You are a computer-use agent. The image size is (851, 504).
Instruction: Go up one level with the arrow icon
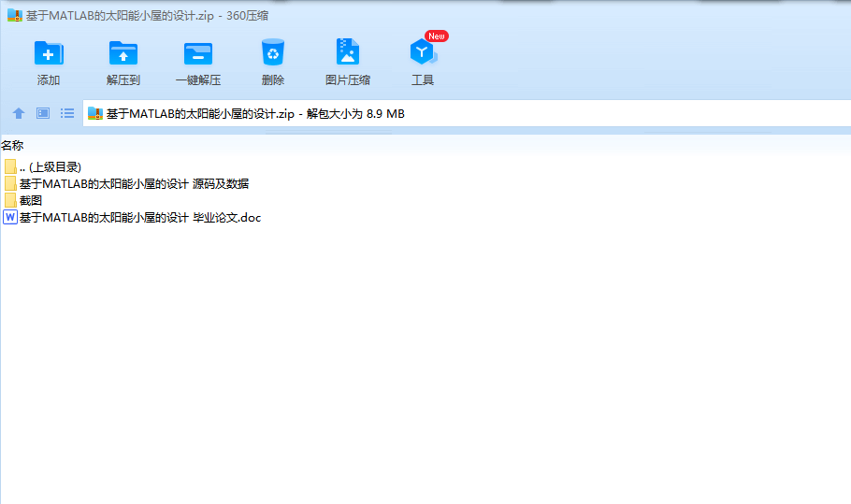19,113
